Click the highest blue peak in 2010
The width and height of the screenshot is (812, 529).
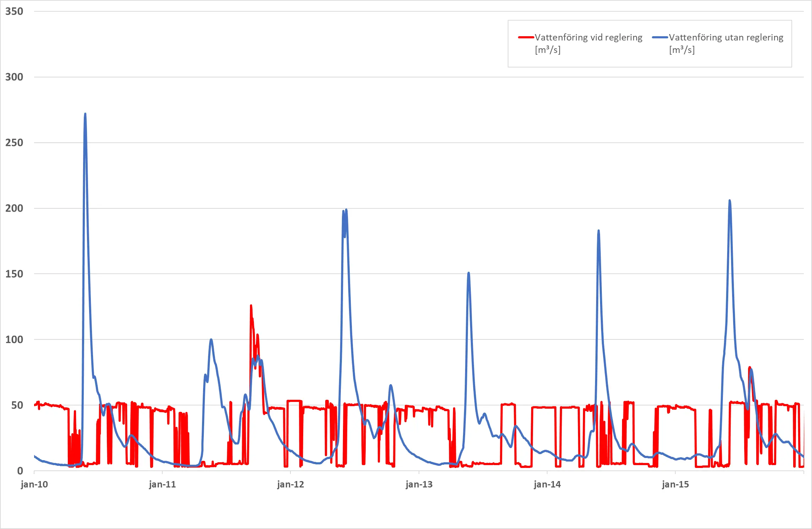[85, 114]
